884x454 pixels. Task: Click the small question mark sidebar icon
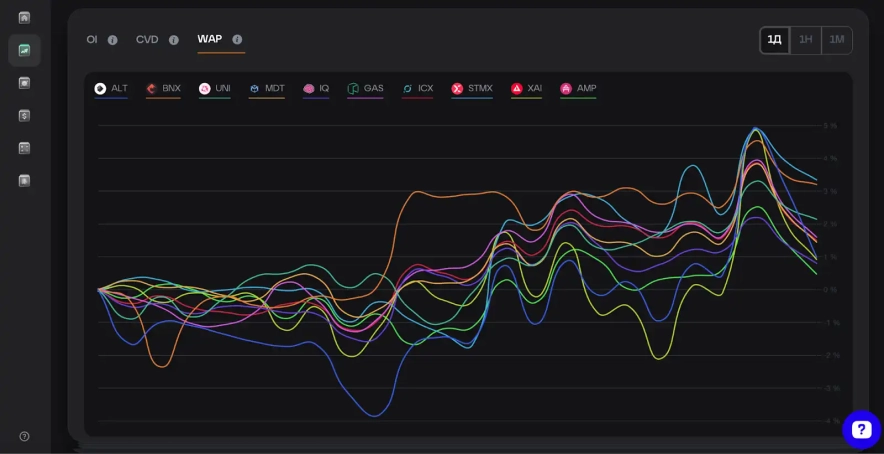coord(24,436)
